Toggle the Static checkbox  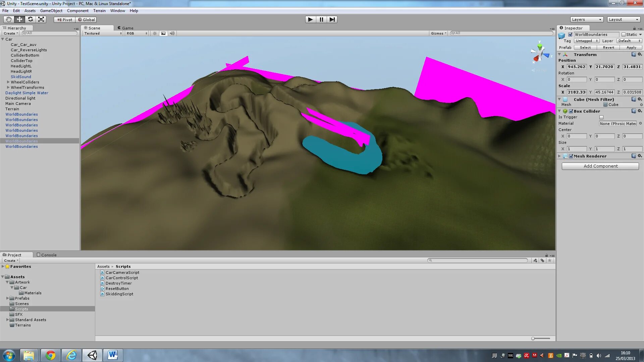tap(624, 35)
